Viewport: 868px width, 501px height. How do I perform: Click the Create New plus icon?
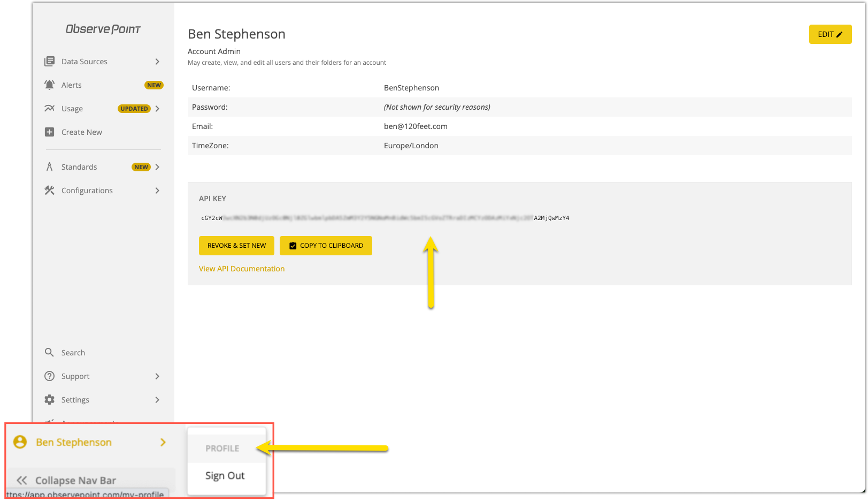pyautogui.click(x=49, y=132)
